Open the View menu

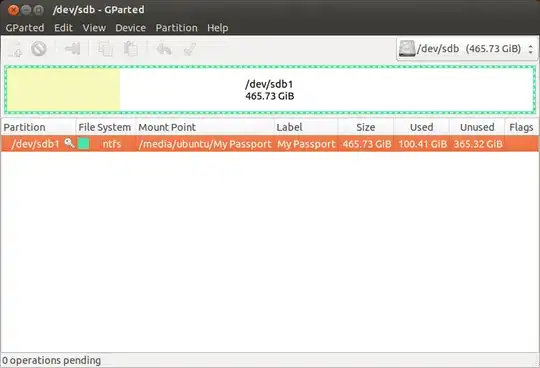tap(94, 28)
